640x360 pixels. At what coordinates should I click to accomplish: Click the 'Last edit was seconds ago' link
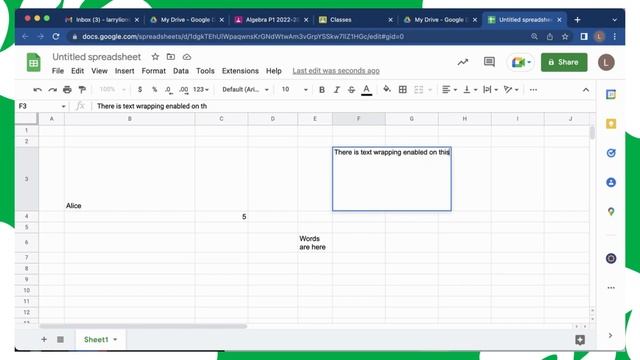click(336, 71)
